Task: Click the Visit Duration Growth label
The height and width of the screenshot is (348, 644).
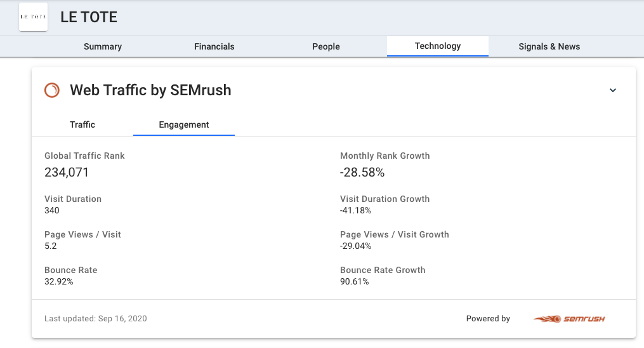Action: click(385, 199)
